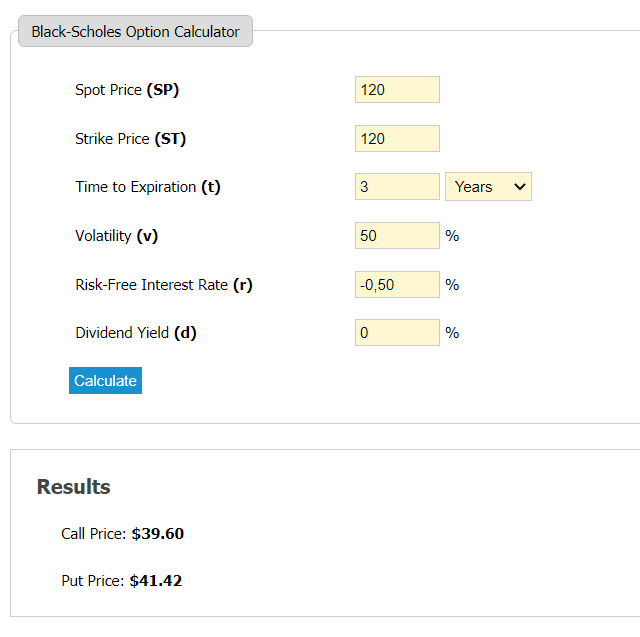Screen dimensions: 640x637
Task: Click the Results heading
Action: click(73, 487)
